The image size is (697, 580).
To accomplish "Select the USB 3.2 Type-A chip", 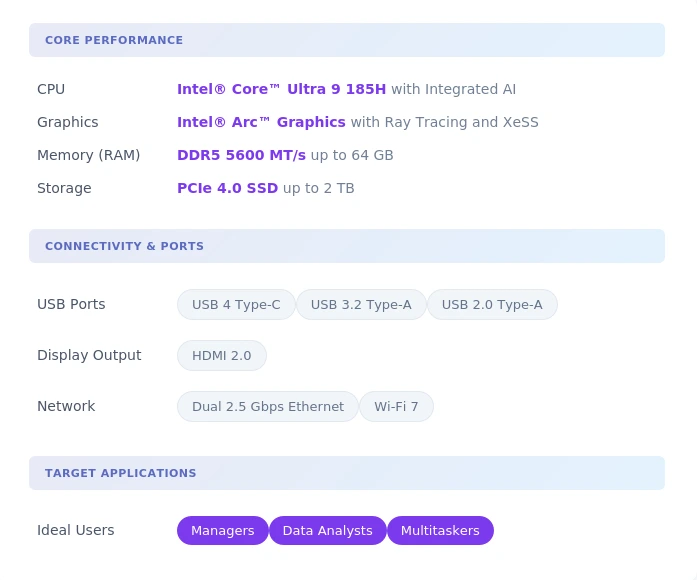I will [x=361, y=305].
